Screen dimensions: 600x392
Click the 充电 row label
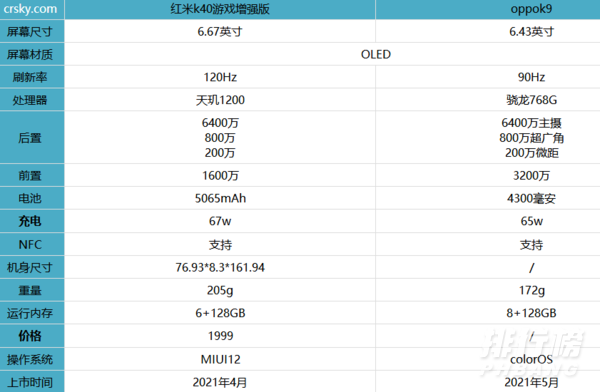32,221
